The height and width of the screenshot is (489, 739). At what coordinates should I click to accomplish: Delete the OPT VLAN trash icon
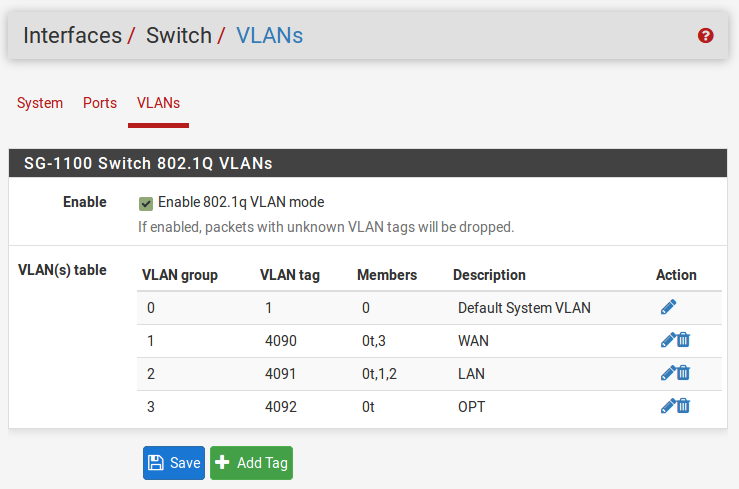684,406
